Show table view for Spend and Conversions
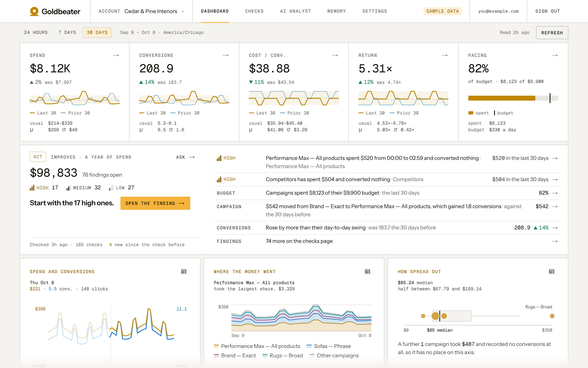Image resolution: width=588 pixels, height=368 pixels. (184, 272)
